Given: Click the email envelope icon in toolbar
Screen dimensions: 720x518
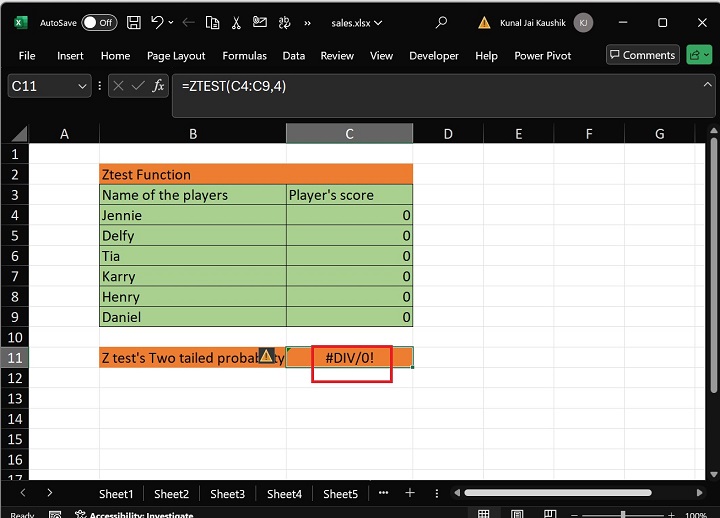Looking at the screenshot, I should point(260,22).
